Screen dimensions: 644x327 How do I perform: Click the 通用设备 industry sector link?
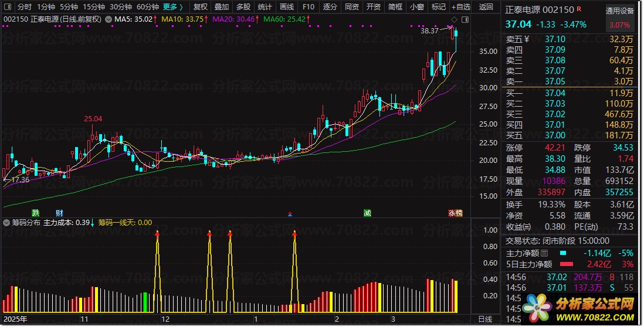621,11
